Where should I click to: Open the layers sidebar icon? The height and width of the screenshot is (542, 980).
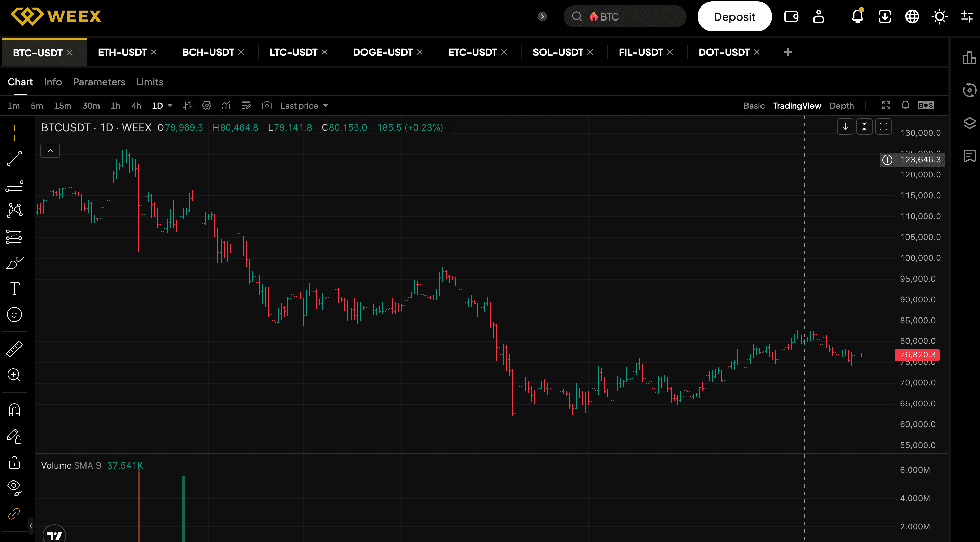(969, 123)
